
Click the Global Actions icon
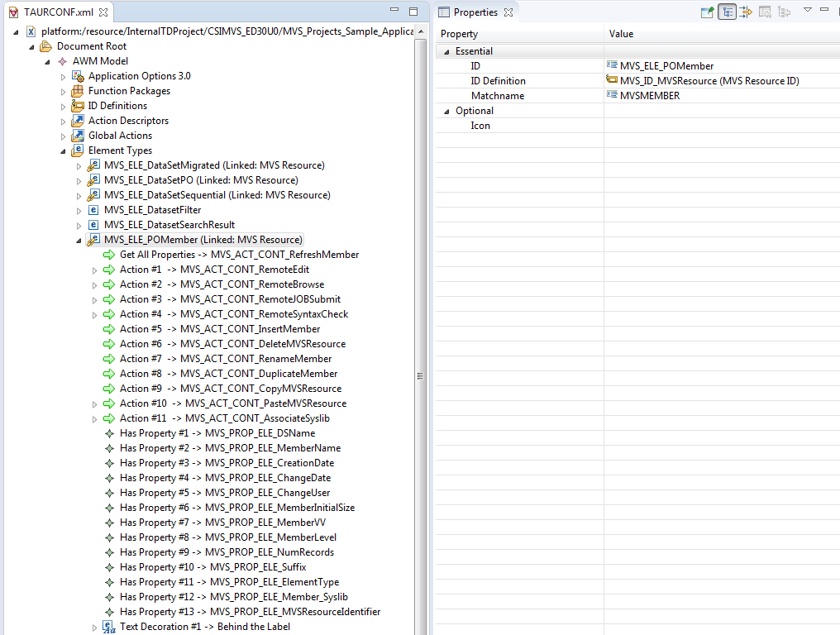(78, 136)
